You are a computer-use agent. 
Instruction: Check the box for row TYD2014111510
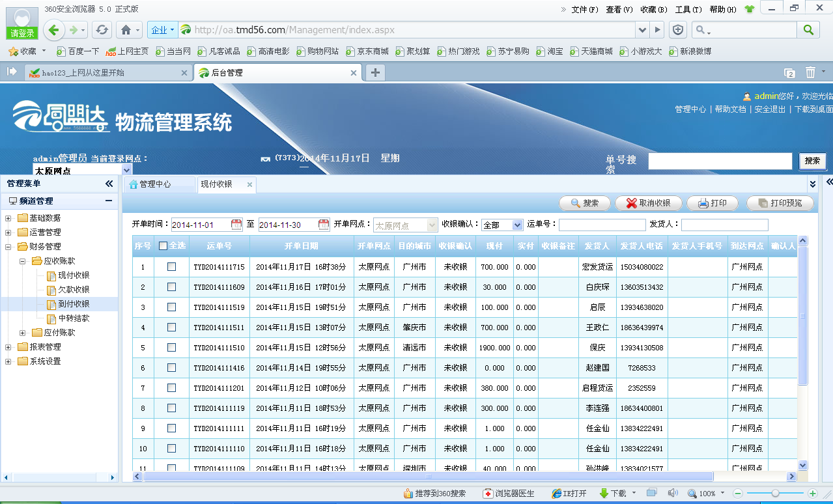point(171,347)
